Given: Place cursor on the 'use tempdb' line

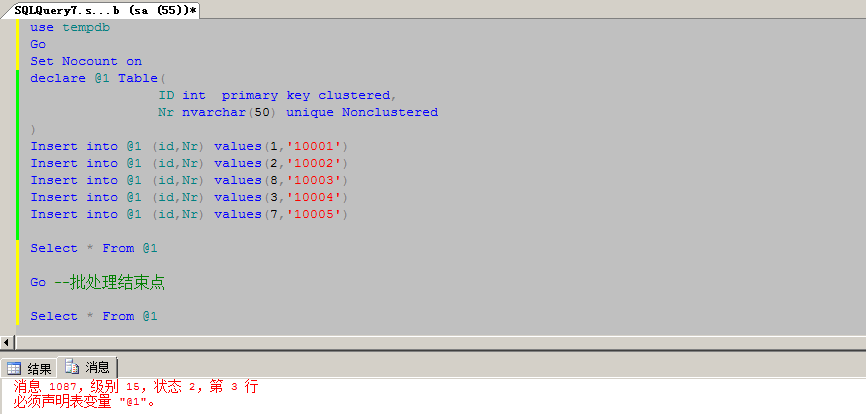Looking at the screenshot, I should [x=69, y=27].
